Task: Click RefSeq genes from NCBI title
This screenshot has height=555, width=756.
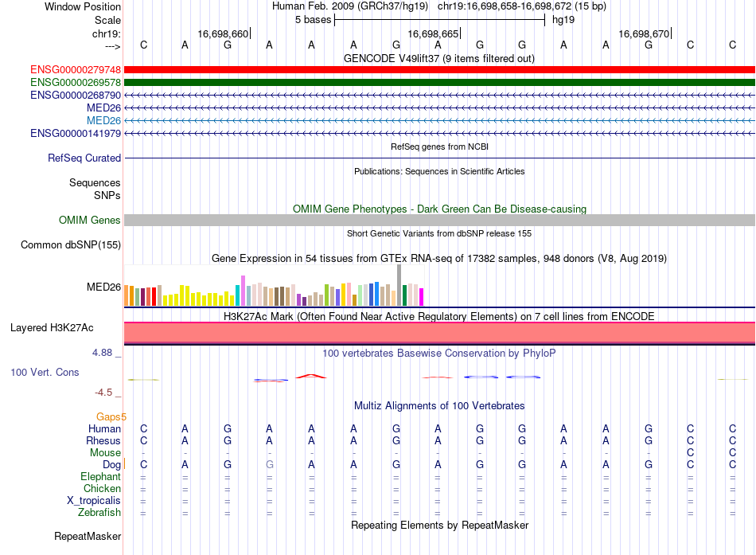Action: click(439, 147)
